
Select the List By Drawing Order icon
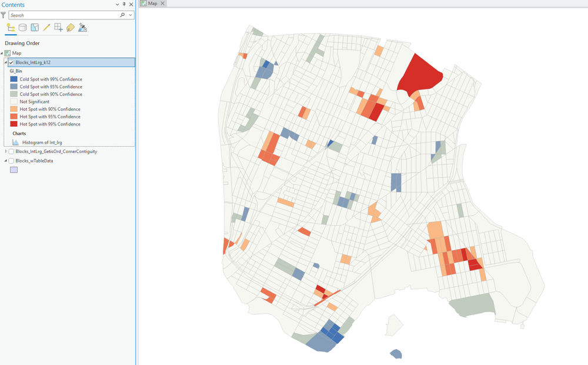(10, 27)
